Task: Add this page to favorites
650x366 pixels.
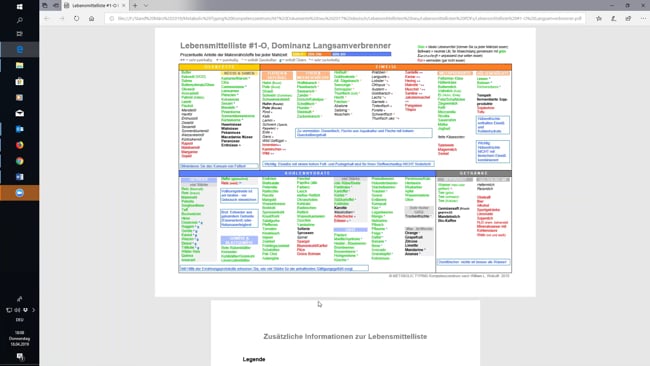Action: point(599,19)
